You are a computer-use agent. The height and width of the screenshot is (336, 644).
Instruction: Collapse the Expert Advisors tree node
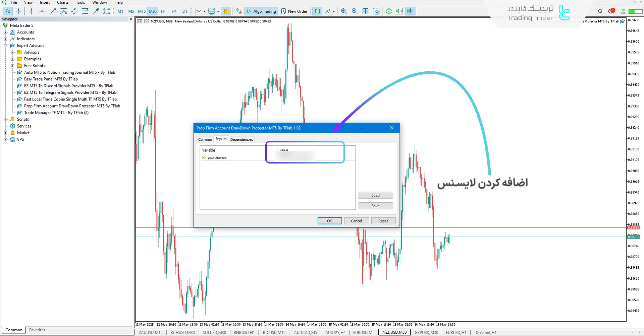click(5, 46)
